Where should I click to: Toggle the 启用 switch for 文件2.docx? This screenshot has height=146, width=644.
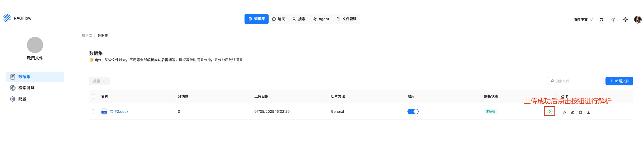(413, 111)
